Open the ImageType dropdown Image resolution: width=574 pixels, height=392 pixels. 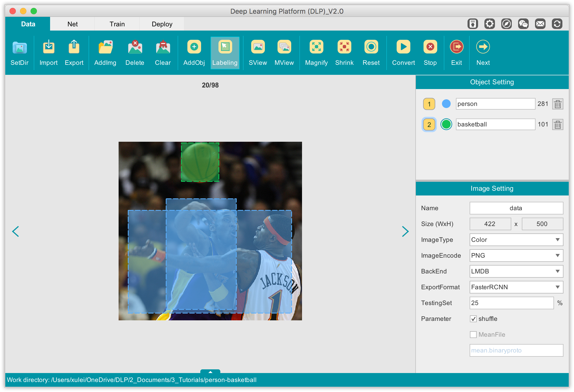point(516,240)
